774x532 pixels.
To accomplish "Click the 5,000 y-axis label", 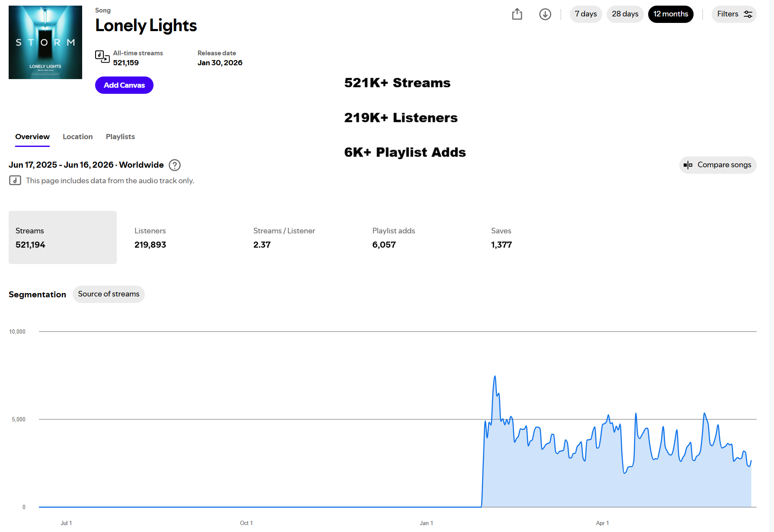I will pyautogui.click(x=19, y=420).
